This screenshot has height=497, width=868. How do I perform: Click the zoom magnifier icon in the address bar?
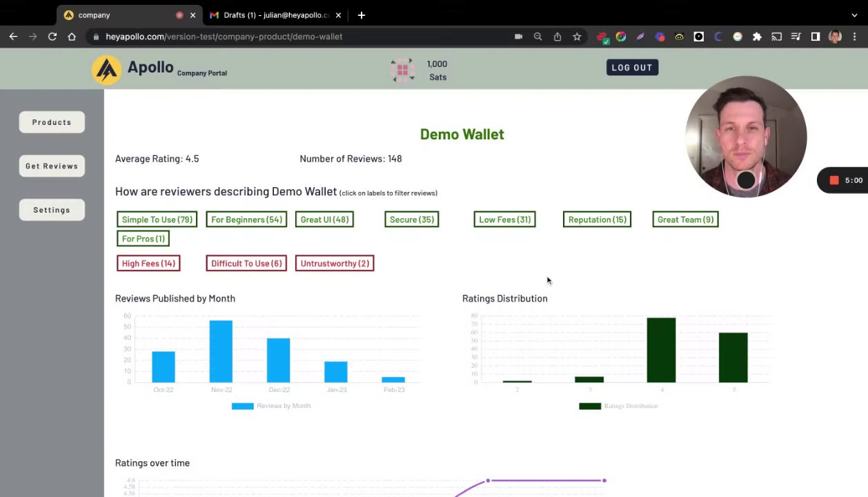click(x=537, y=37)
